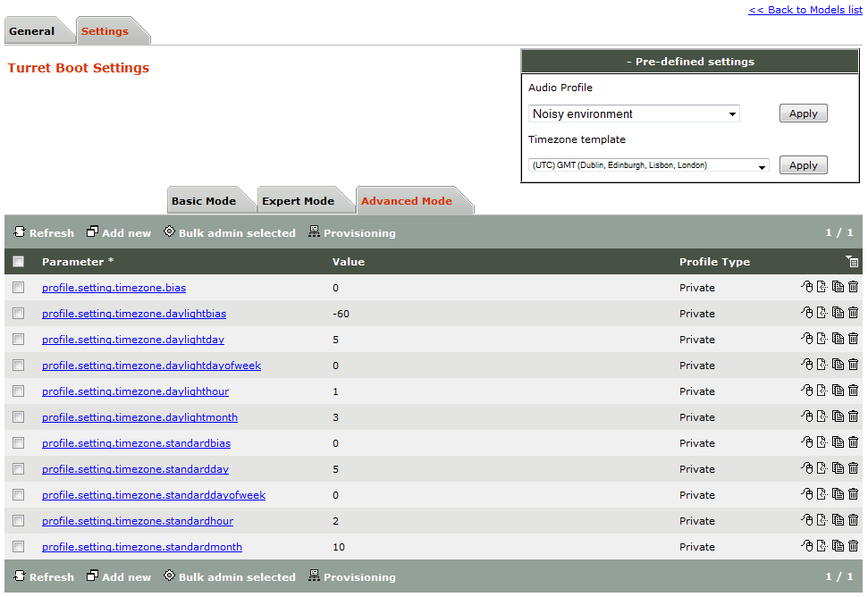This screenshot has width=868, height=597.
Task: Click the mouse icon in the daylightday row
Action: pos(807,339)
